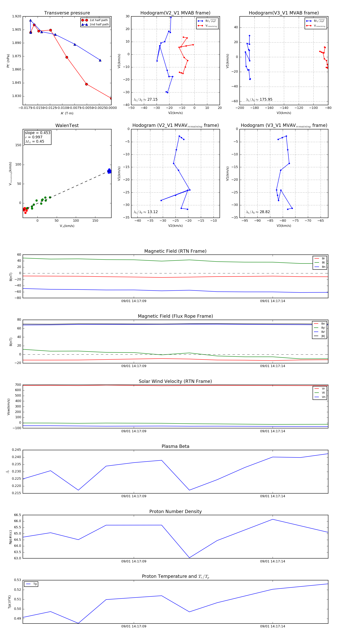Image resolution: width=351 pixels, height=644 pixels.
Task: Click "09/01 14:17:09" tick under Solar Wind Velocity
Action: tap(134, 431)
